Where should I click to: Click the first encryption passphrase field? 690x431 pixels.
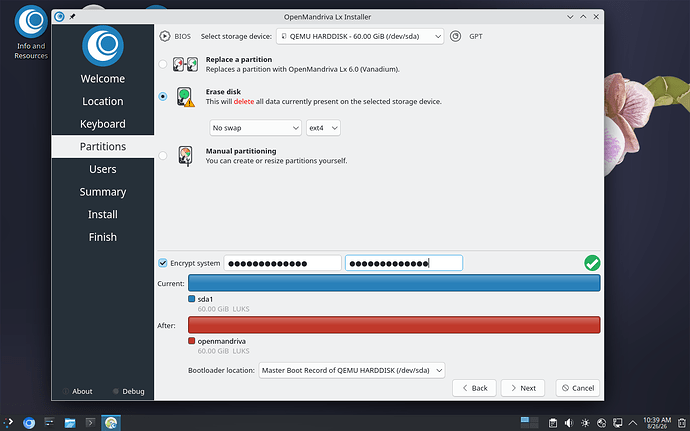pyautogui.click(x=283, y=263)
